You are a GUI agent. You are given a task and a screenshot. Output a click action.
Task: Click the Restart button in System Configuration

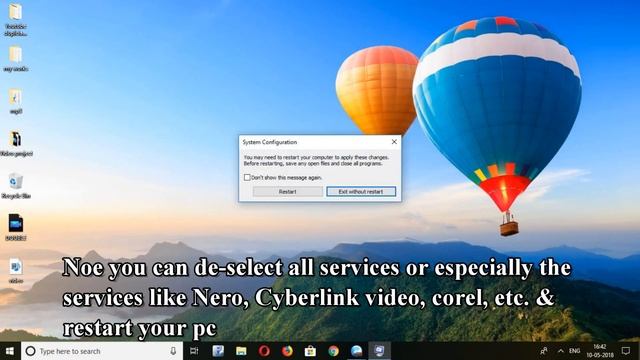coord(288,191)
